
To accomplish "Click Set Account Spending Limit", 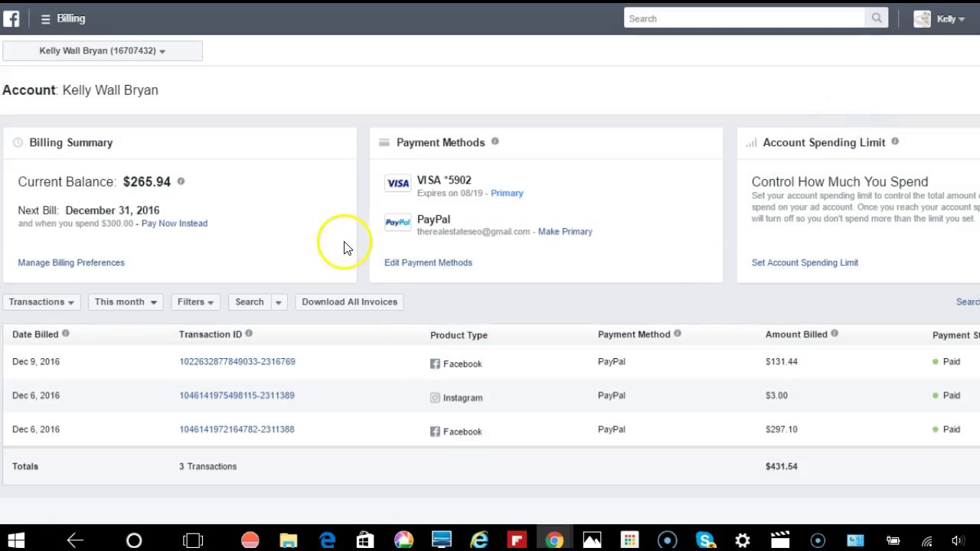I will (805, 262).
